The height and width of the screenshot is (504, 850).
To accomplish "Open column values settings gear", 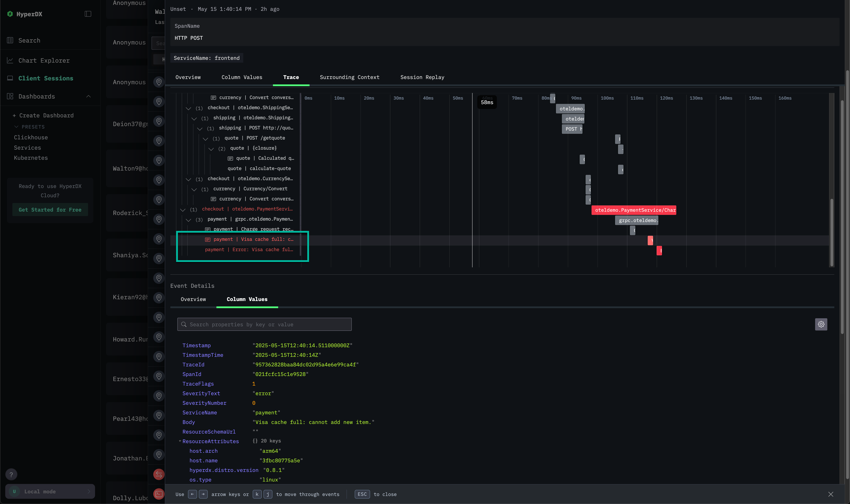I will pyautogui.click(x=821, y=324).
